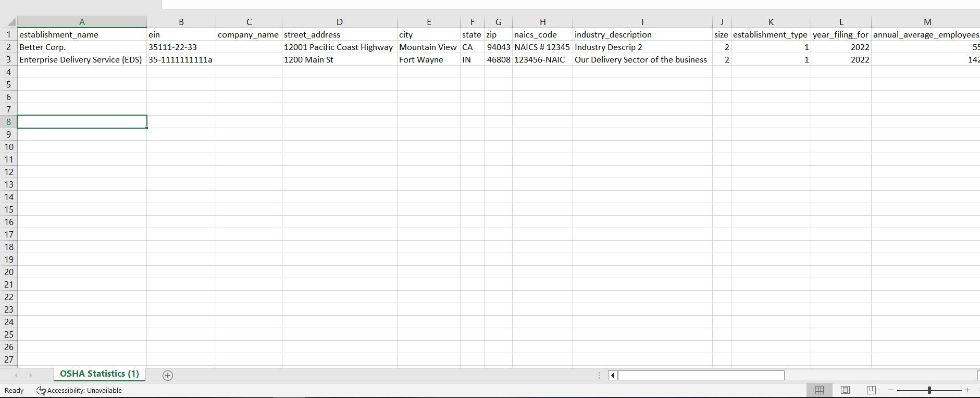Select column D header
The image size is (980, 398).
(339, 22)
